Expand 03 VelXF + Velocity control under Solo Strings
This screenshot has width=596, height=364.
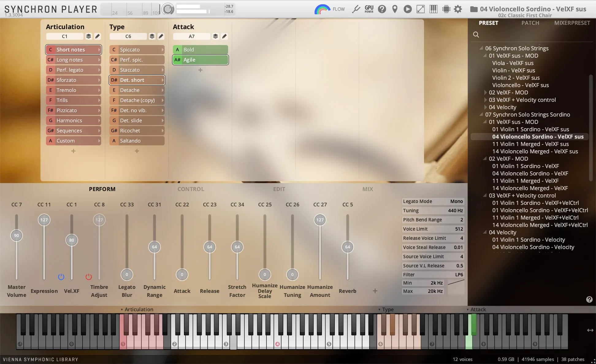click(485, 100)
